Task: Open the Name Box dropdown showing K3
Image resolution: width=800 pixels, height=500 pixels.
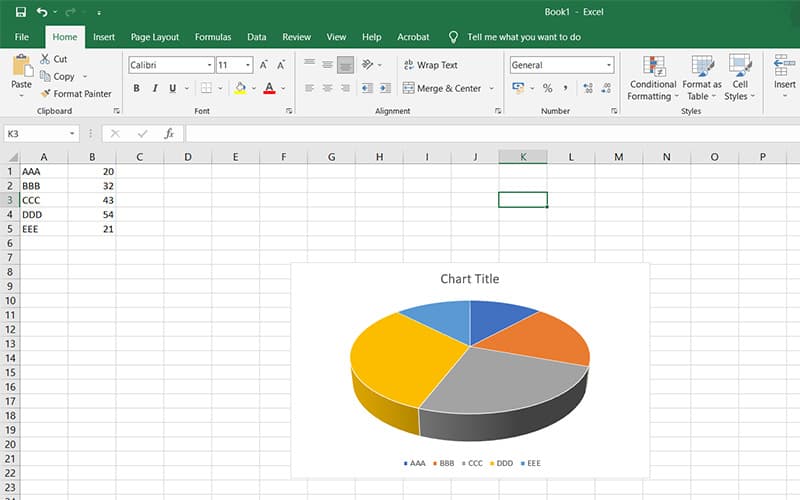Action: (x=73, y=133)
